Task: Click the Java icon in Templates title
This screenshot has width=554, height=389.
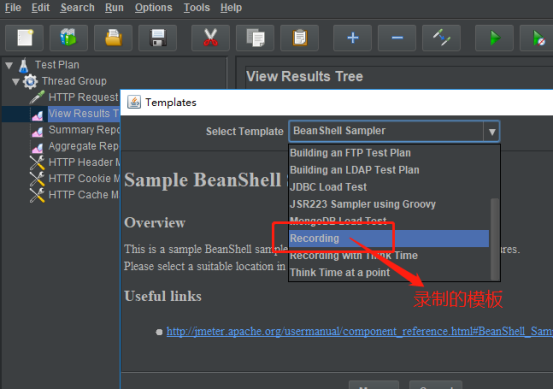Action: (134, 102)
